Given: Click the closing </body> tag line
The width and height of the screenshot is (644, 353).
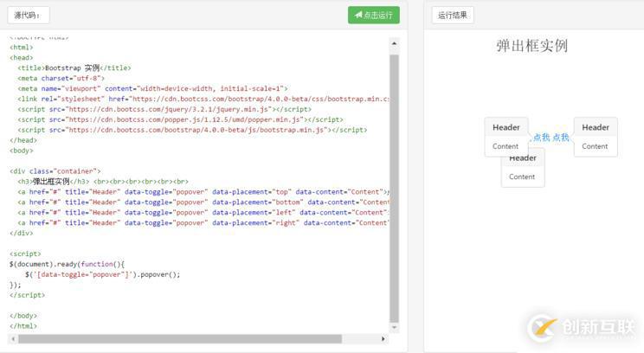Looking at the screenshot, I should 23,315.
